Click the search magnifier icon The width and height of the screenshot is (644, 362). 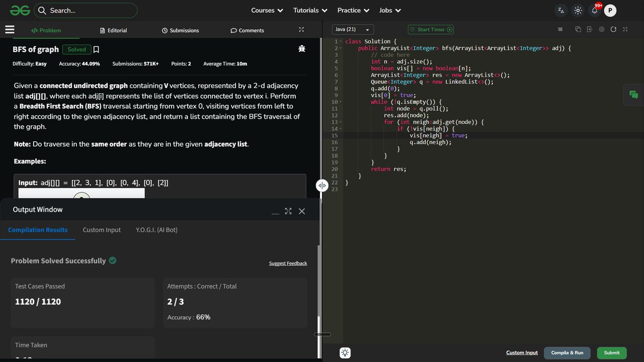tap(42, 10)
